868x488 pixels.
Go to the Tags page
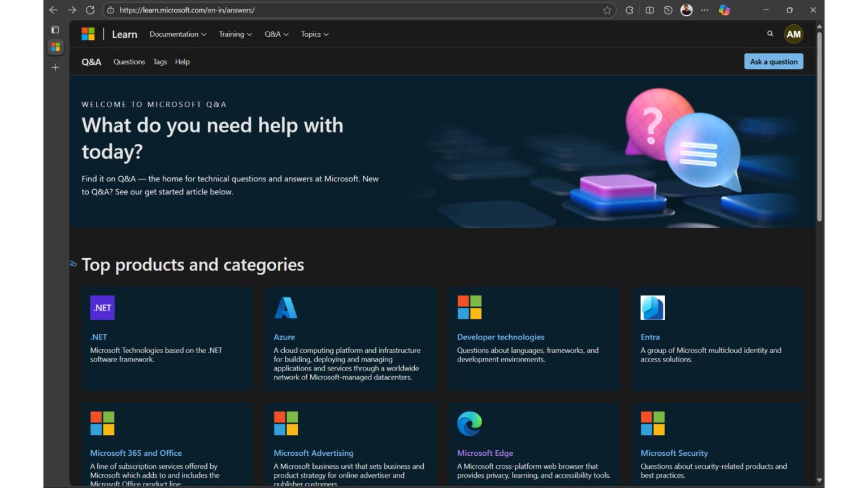(160, 62)
